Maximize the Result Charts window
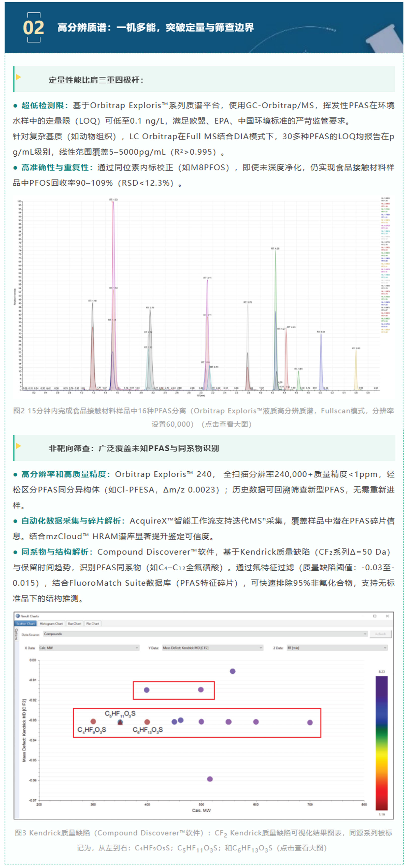The image size is (406, 868). 375,616
